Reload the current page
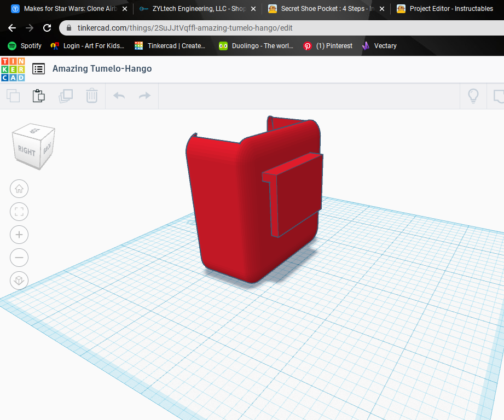Image resolution: width=504 pixels, height=420 pixels. point(47,28)
